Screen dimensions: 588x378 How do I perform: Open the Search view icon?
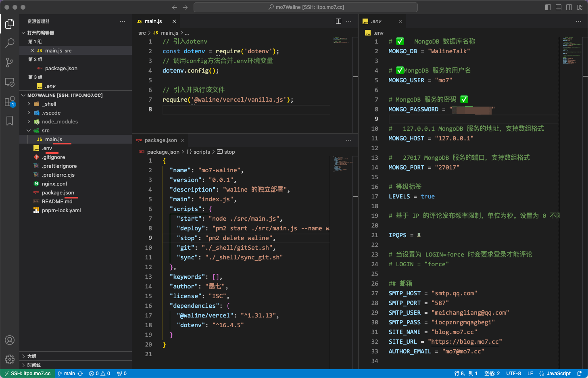point(10,43)
